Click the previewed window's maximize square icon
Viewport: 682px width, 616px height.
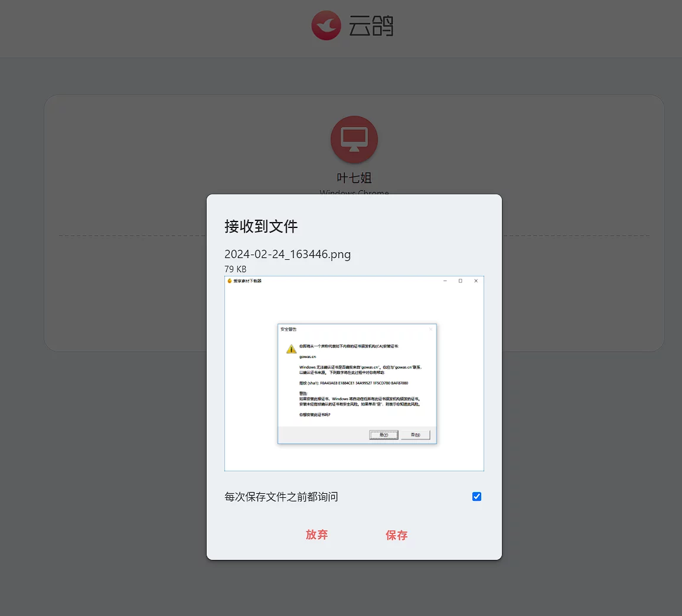[460, 281]
